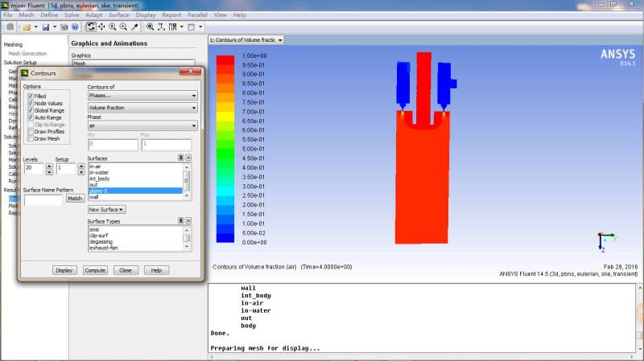This screenshot has width=644, height=361.
Task: Select clip-surf in Surface Types
Action: pyautogui.click(x=135, y=236)
